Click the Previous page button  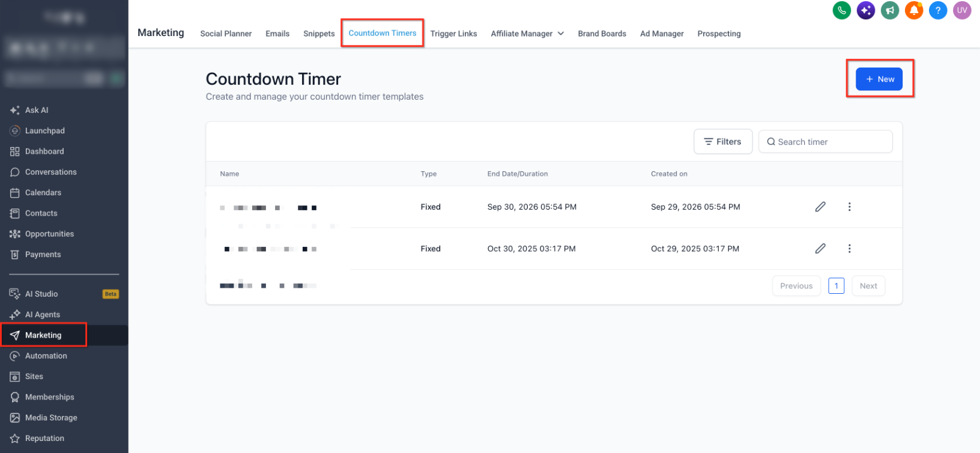[x=796, y=286]
